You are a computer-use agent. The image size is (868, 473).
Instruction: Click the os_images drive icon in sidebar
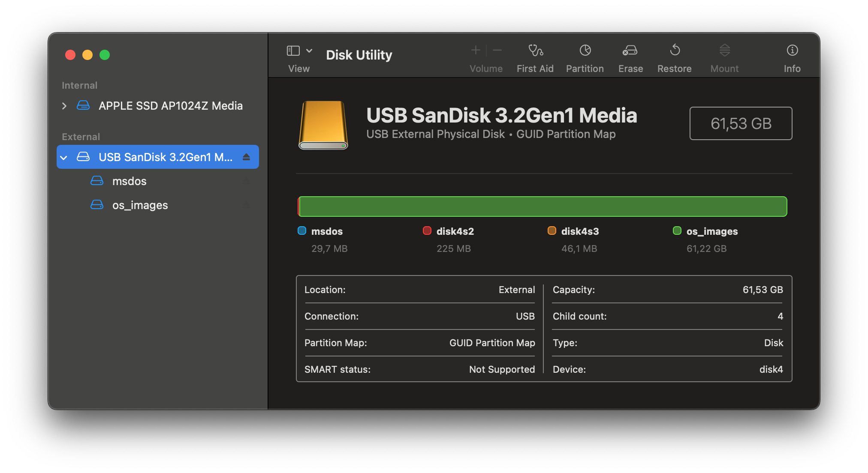coord(97,205)
